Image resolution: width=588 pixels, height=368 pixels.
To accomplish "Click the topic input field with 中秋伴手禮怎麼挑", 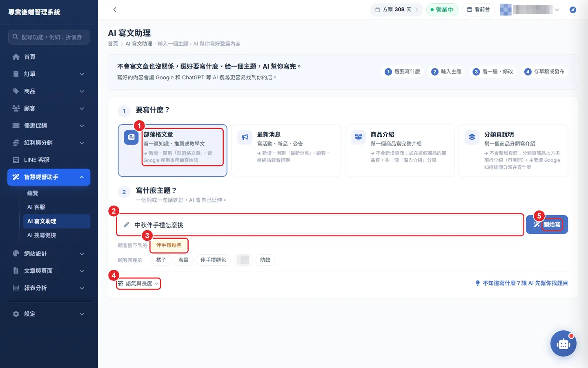I will coord(320,225).
